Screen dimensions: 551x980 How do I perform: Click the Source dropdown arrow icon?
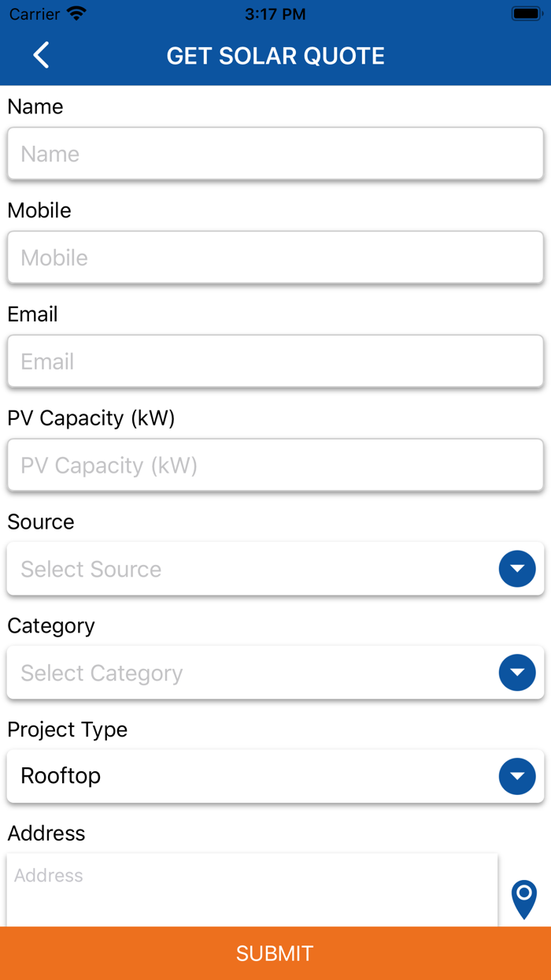point(517,569)
